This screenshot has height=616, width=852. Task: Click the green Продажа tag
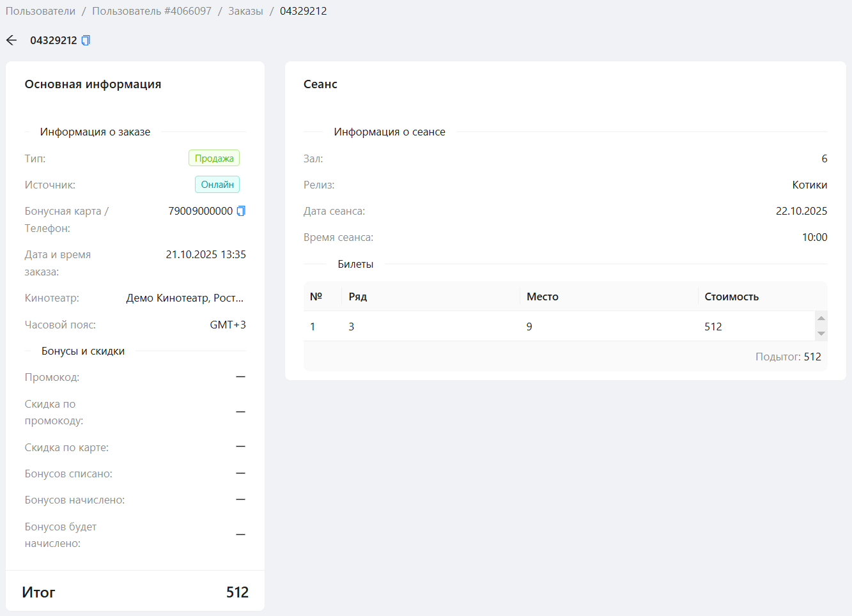tap(214, 158)
